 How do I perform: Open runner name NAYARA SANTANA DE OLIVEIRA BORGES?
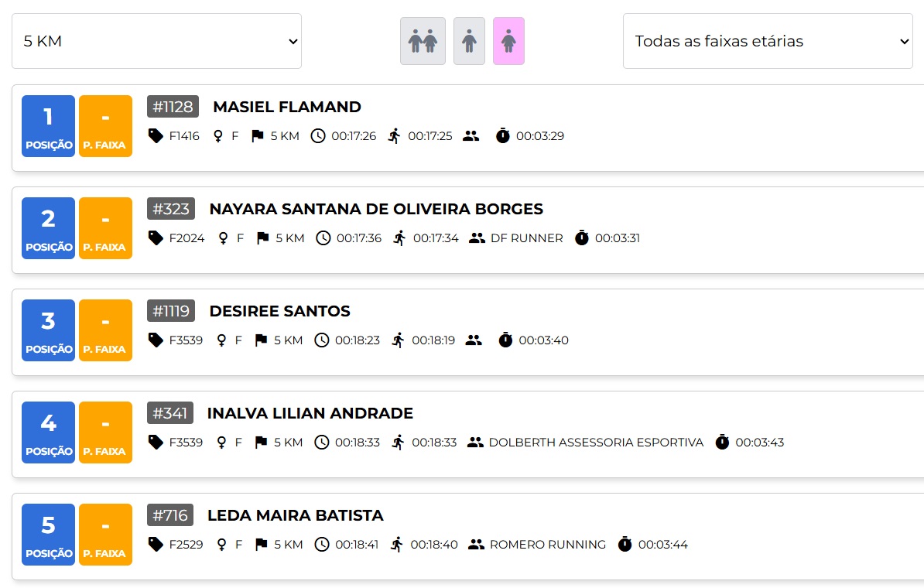pyautogui.click(x=376, y=209)
